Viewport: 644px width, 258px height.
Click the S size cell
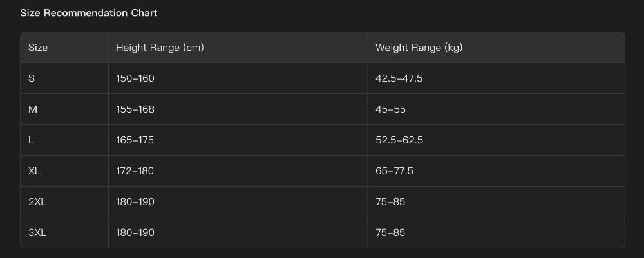[32, 78]
